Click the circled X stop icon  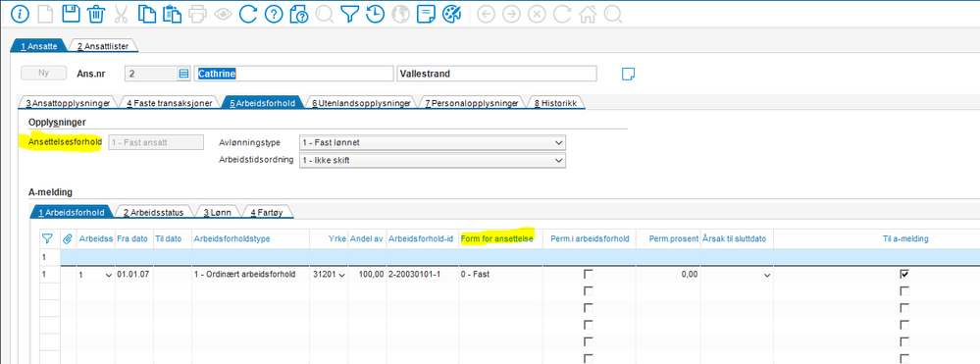pyautogui.click(x=537, y=14)
